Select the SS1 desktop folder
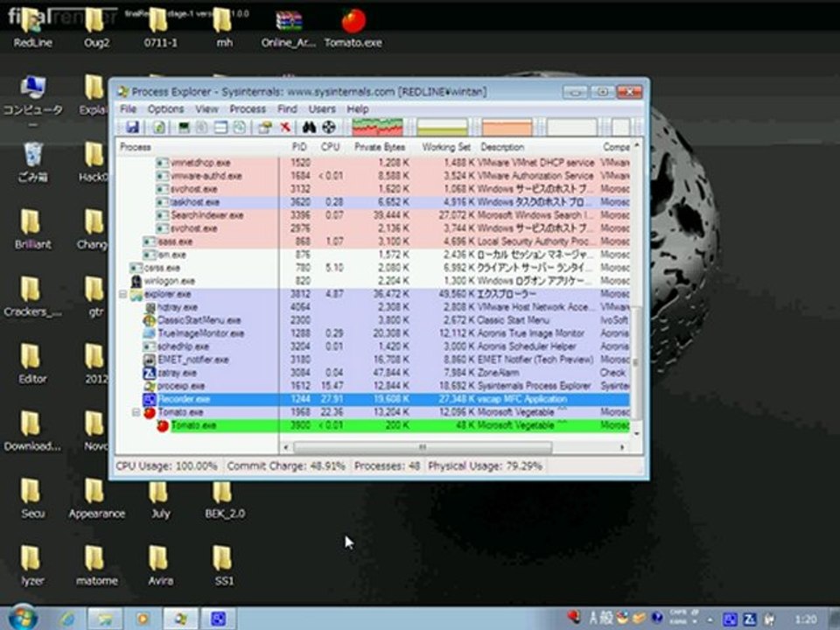The image size is (840, 630). [223, 567]
